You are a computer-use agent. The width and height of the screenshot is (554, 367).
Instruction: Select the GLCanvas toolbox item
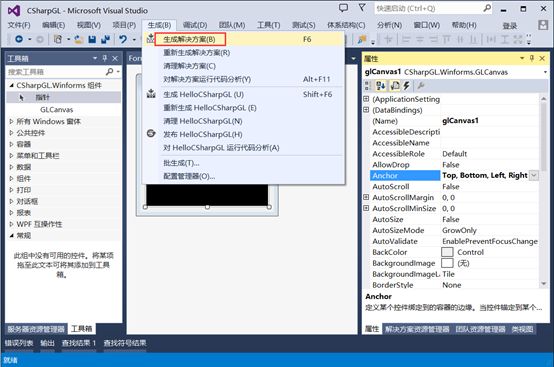tap(57, 109)
